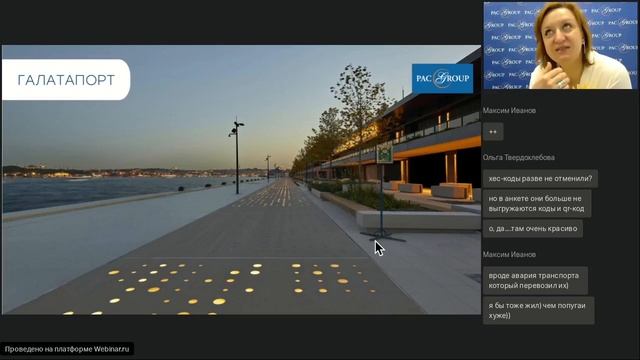The width and height of the screenshot is (640, 360).
Task: Click the '++' chat message
Action: (x=493, y=132)
